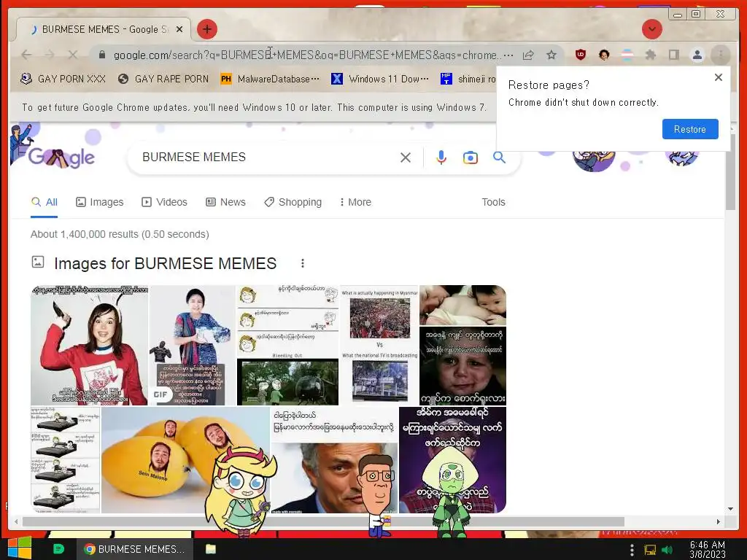The width and height of the screenshot is (747, 560).
Task: Open the uBlock Origin extension
Action: pos(580,55)
